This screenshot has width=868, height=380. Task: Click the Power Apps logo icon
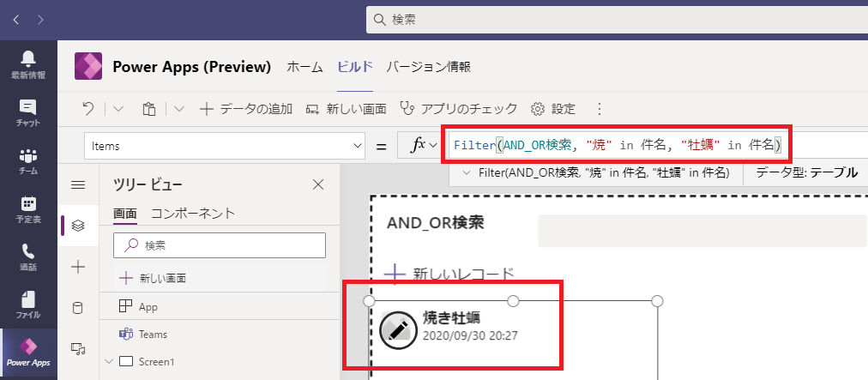pos(88,66)
